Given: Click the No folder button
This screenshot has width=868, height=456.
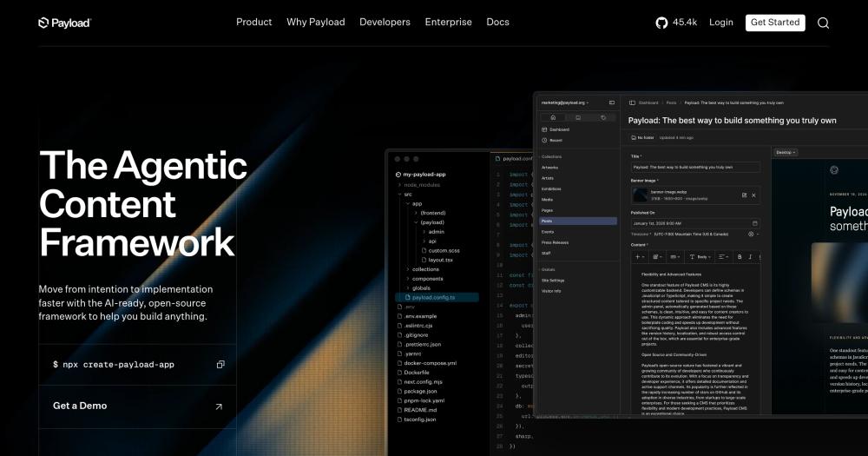Looking at the screenshot, I should coord(642,137).
